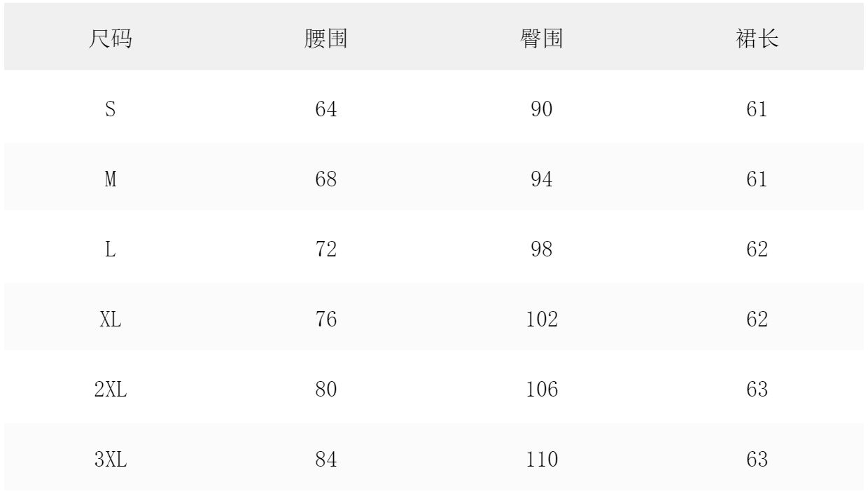The width and height of the screenshot is (868, 496).
Task: Click the 2XL size row label
Action: pos(111,390)
